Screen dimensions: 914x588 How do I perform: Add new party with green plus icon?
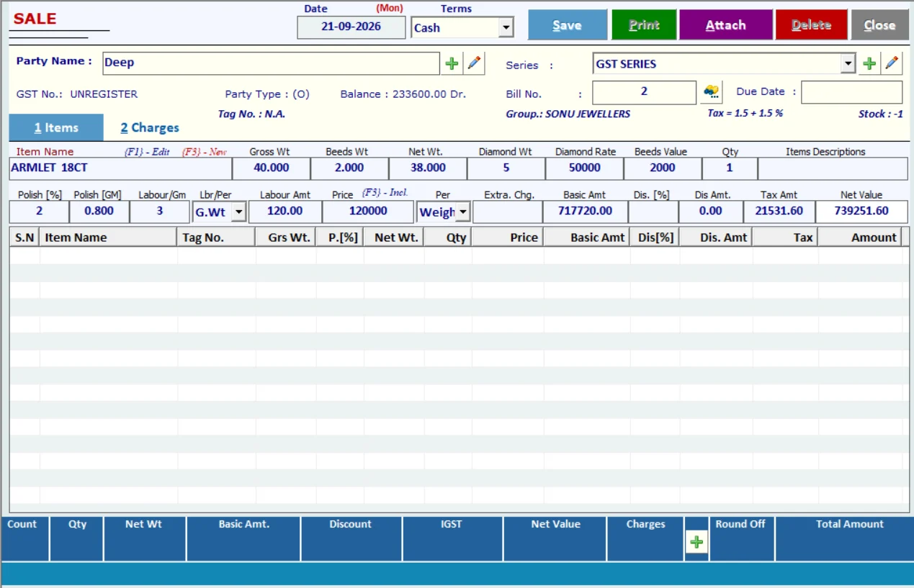tap(452, 63)
